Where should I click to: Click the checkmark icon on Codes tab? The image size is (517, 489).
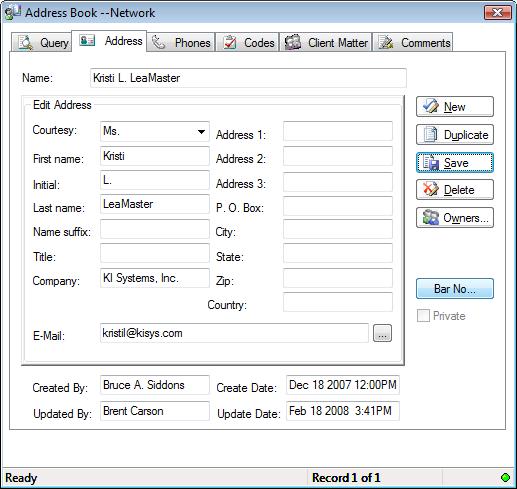point(230,43)
